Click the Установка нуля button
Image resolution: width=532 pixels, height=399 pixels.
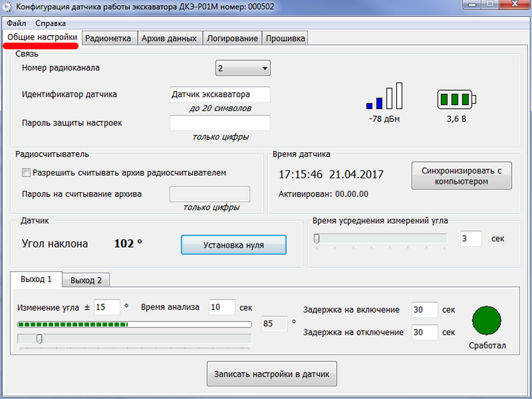coord(233,245)
